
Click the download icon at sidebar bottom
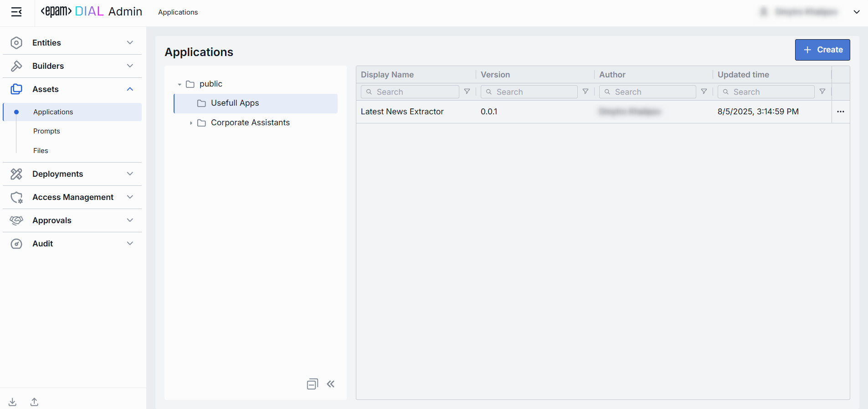(x=13, y=402)
